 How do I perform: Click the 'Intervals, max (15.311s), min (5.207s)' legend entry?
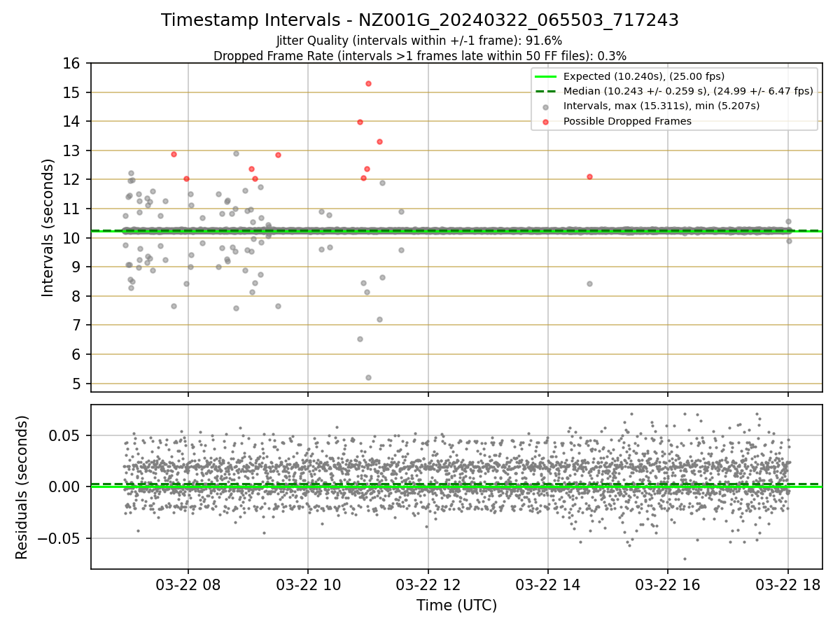click(x=661, y=106)
